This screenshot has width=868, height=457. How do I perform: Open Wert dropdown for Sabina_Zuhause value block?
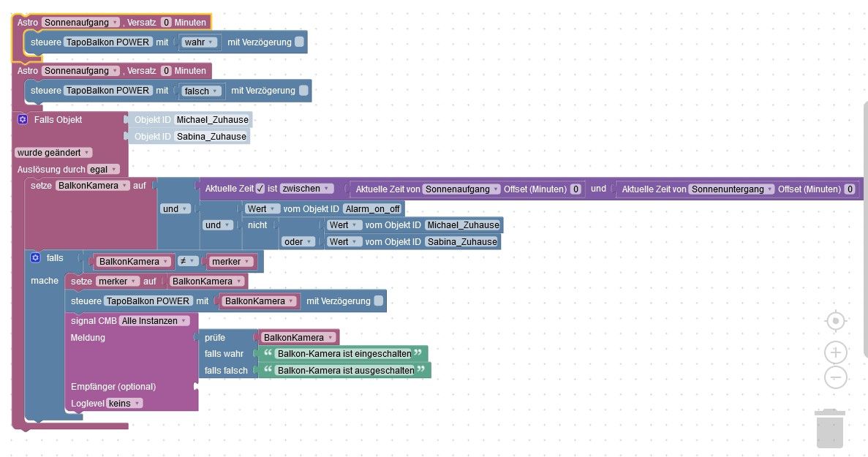(x=344, y=242)
